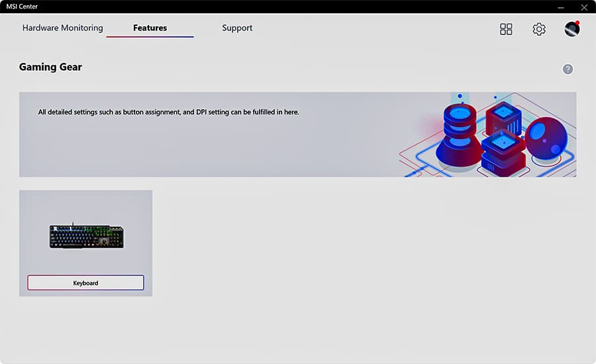This screenshot has height=364, width=596.
Task: Open the settings gear icon
Action: pos(539,29)
